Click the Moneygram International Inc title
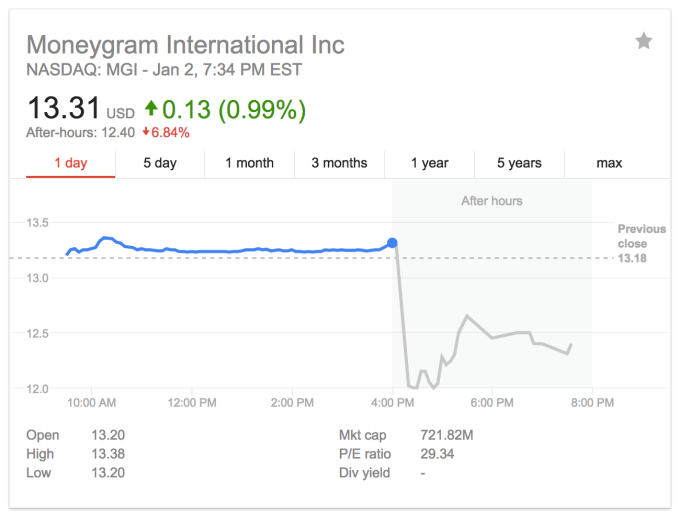680x513 pixels. pos(185,45)
